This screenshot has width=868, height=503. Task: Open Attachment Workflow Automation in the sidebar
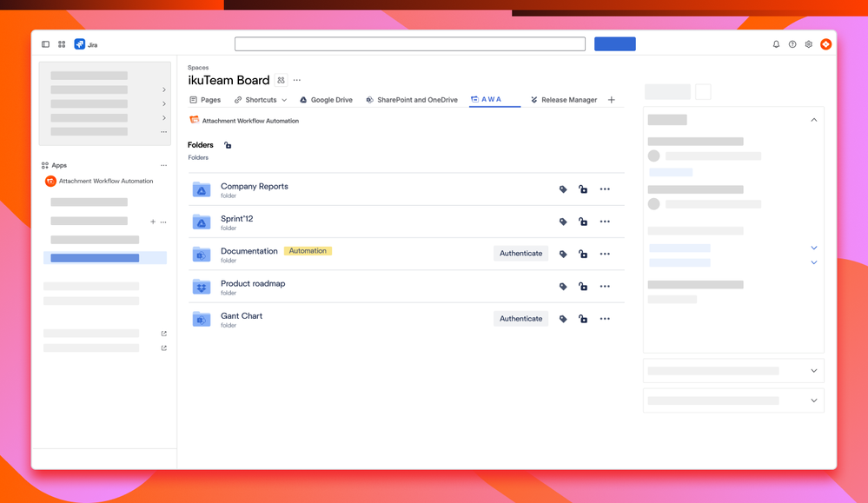[x=106, y=181]
